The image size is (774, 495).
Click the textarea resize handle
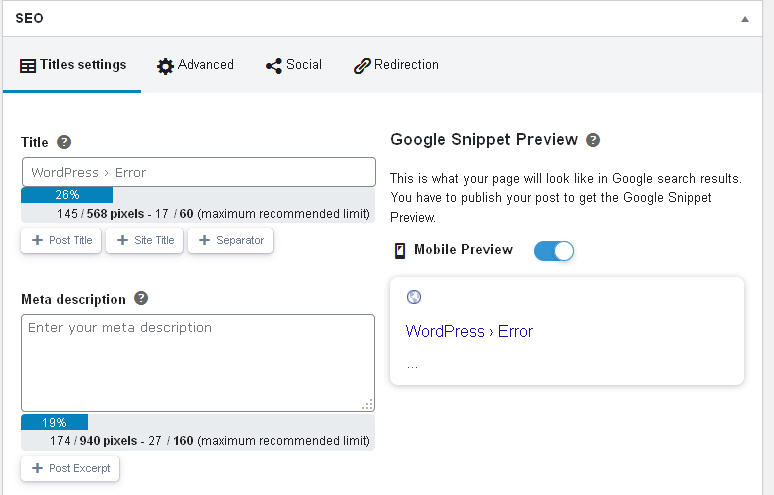(367, 405)
